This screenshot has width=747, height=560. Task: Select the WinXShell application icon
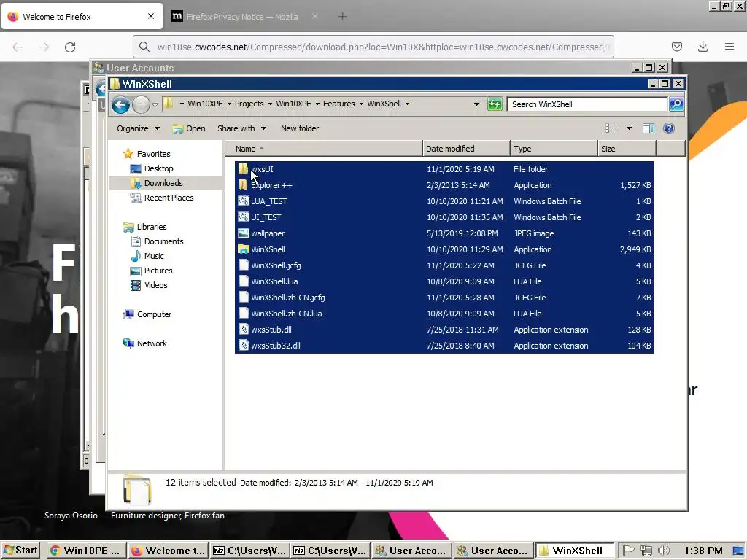tap(244, 249)
